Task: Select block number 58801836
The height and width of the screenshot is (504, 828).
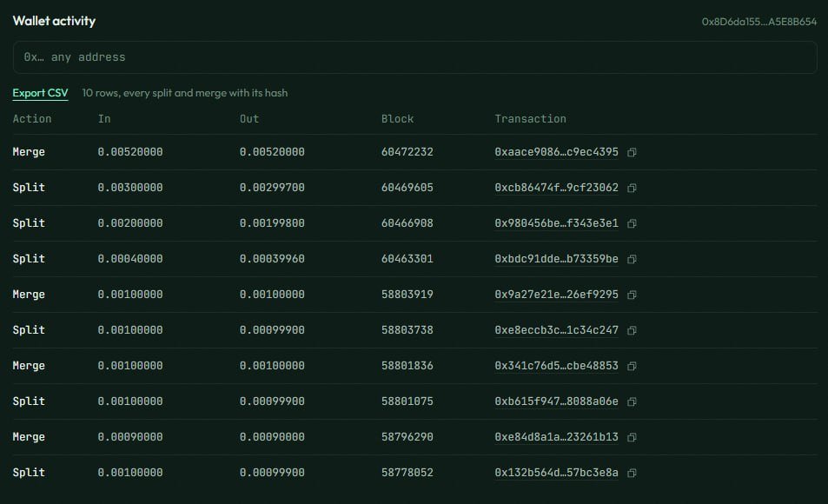Action: point(407,366)
